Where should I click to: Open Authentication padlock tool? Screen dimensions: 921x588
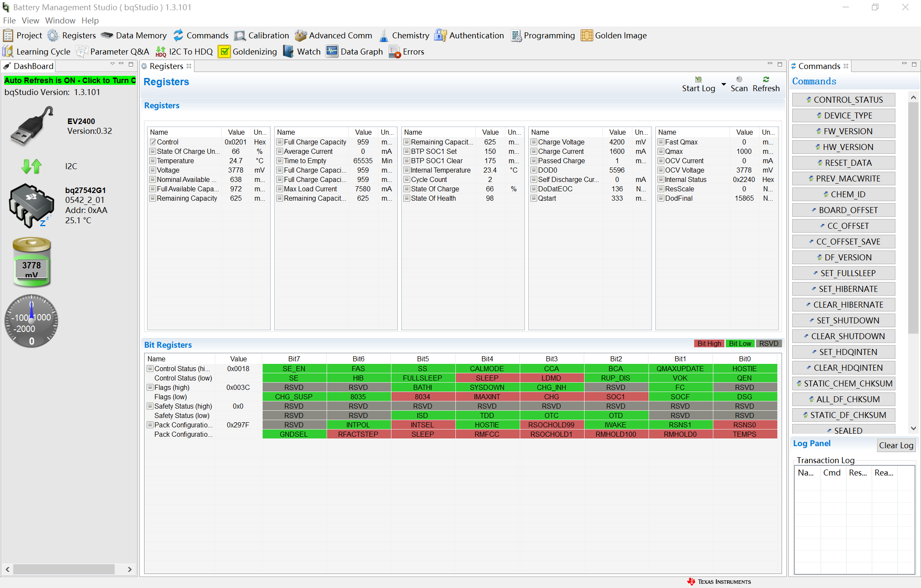440,35
